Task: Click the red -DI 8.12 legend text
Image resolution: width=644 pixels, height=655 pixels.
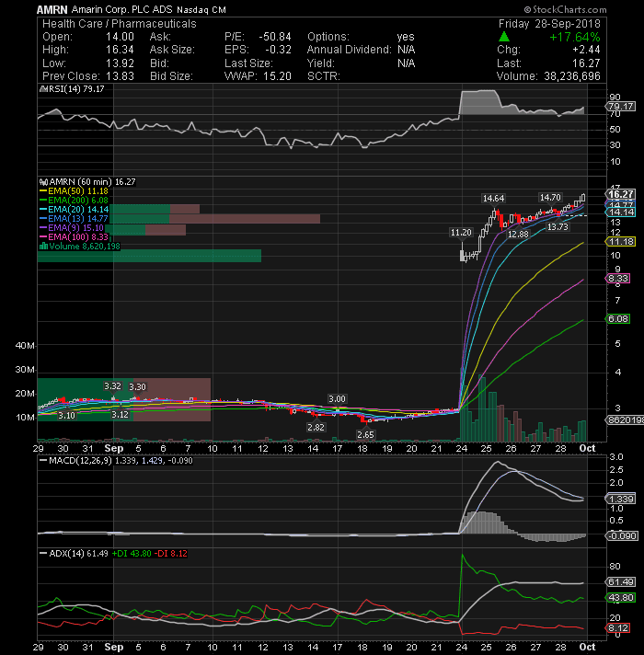Action: tap(171, 554)
